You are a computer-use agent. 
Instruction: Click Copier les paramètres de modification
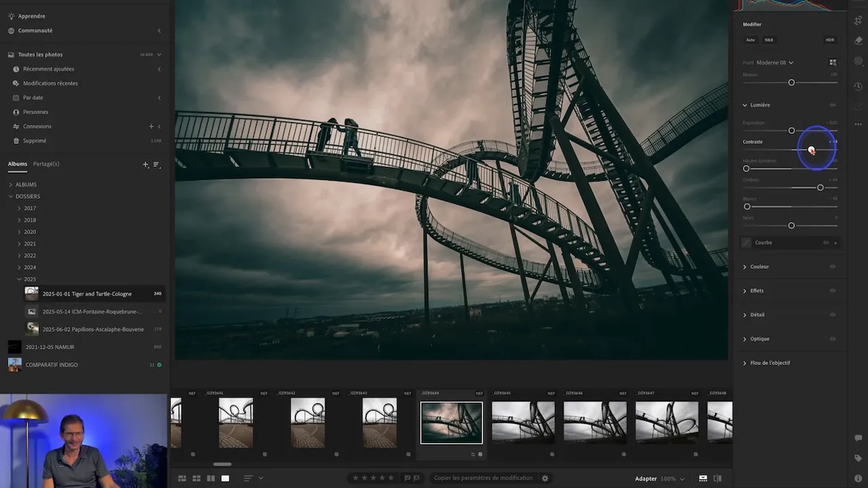pyautogui.click(x=483, y=478)
